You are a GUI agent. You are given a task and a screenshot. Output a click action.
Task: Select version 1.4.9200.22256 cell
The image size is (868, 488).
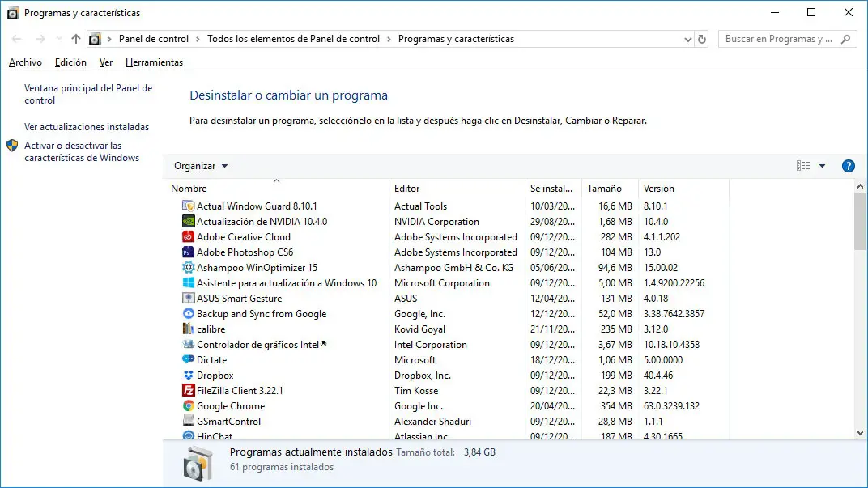pyautogui.click(x=674, y=282)
